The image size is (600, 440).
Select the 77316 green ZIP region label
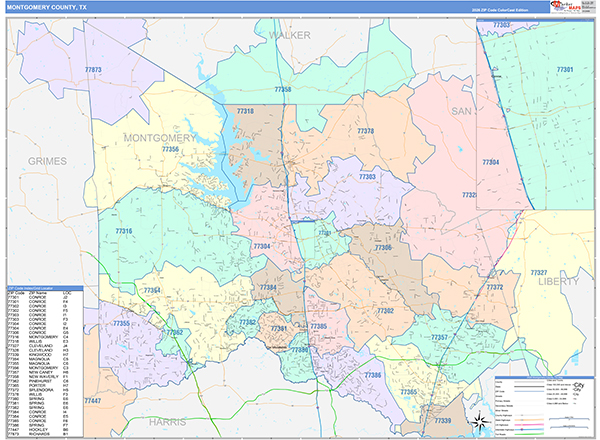124,231
